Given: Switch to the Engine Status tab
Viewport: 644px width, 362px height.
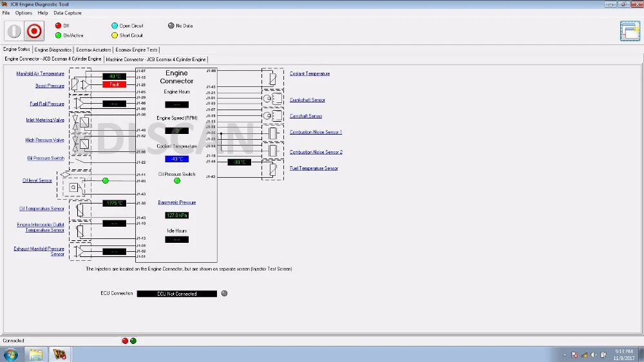Looking at the screenshot, I should pyautogui.click(x=17, y=50).
